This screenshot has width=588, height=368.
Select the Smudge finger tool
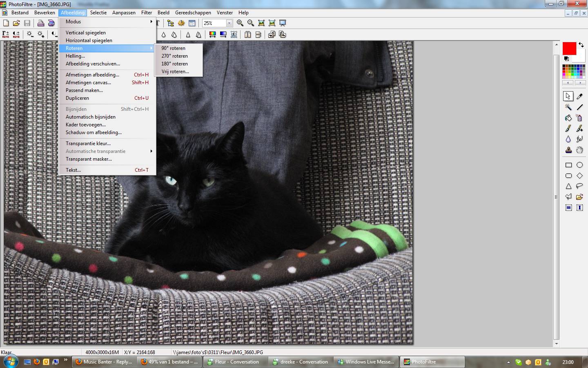579,139
